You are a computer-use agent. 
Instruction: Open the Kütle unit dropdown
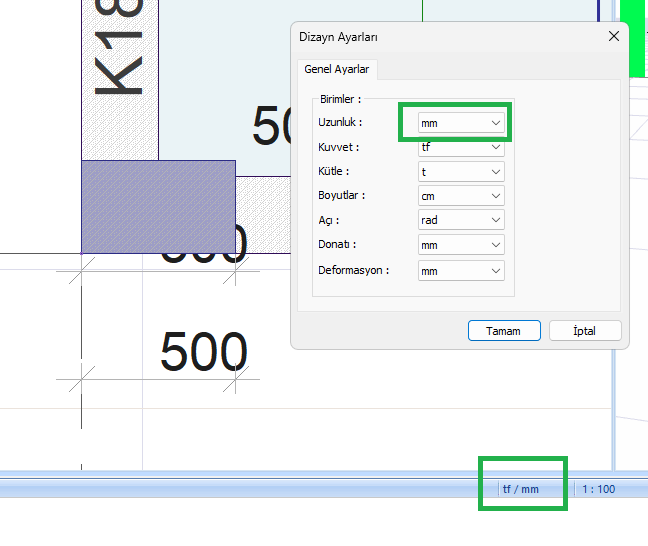[461, 171]
